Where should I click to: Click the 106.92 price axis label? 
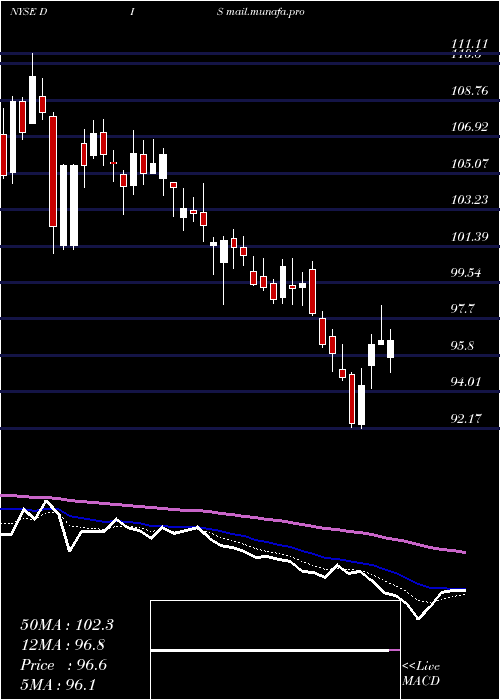(x=469, y=127)
